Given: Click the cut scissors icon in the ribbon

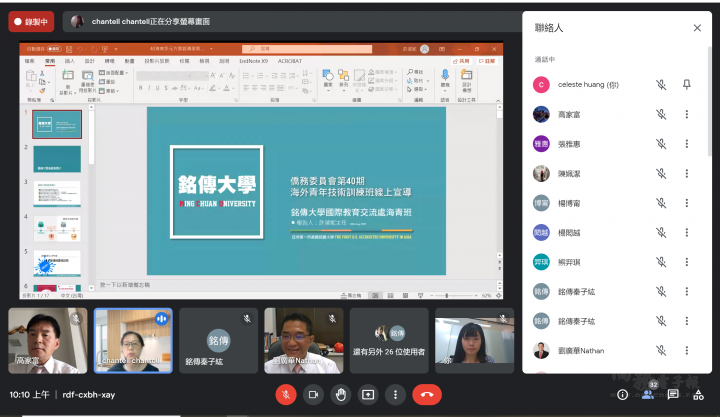Looking at the screenshot, I should point(42,73).
